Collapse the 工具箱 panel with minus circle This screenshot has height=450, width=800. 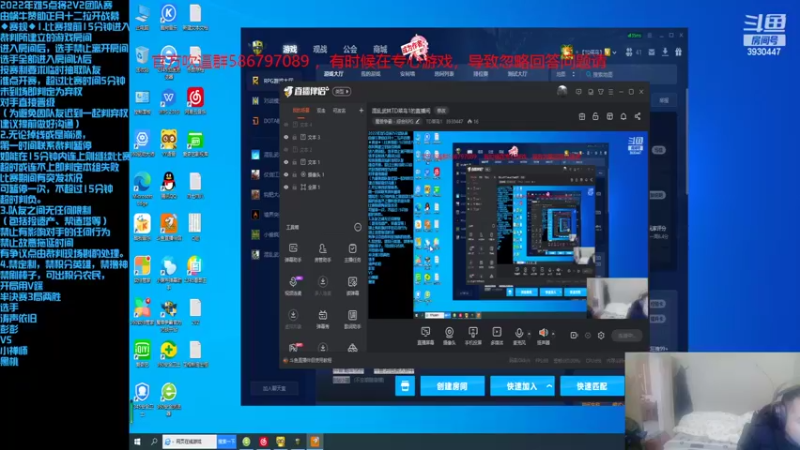(358, 227)
